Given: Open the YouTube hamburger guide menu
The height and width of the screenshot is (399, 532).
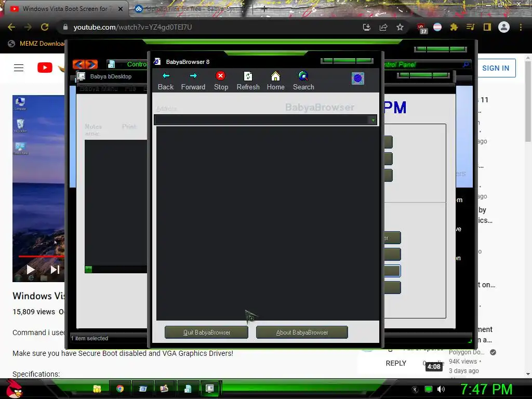Looking at the screenshot, I should pyautogui.click(x=19, y=68).
